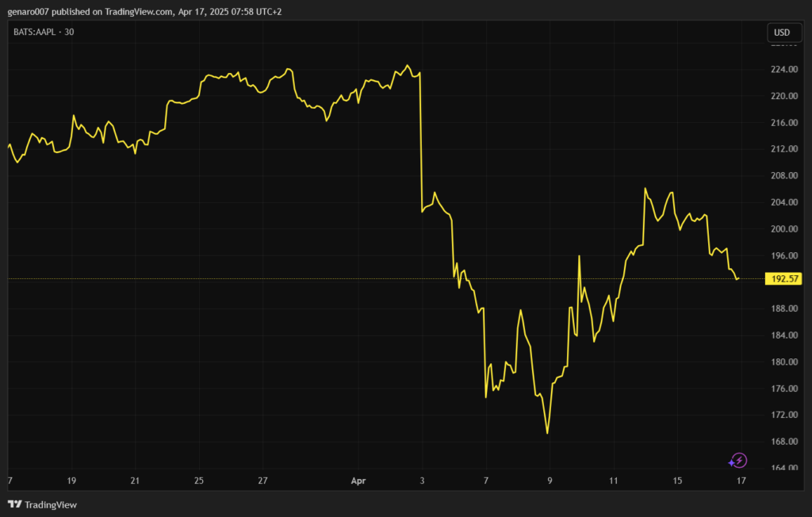Select the 11 date label on time axis
This screenshot has width=812, height=517.
613,481
